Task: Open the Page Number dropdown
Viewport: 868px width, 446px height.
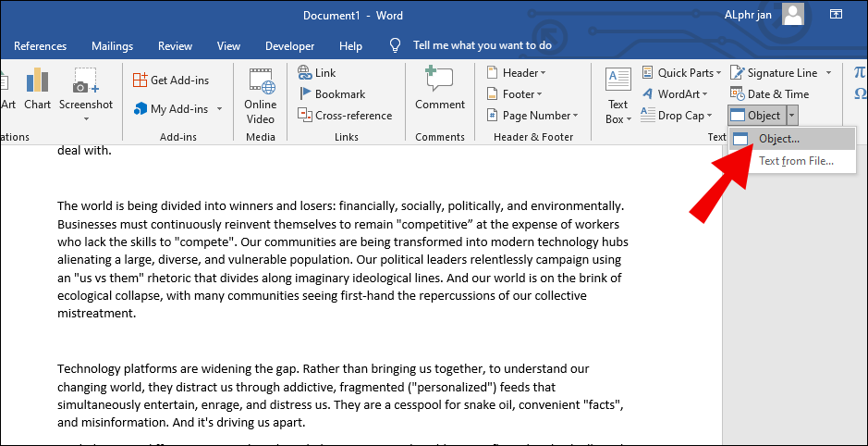Action: (x=532, y=116)
